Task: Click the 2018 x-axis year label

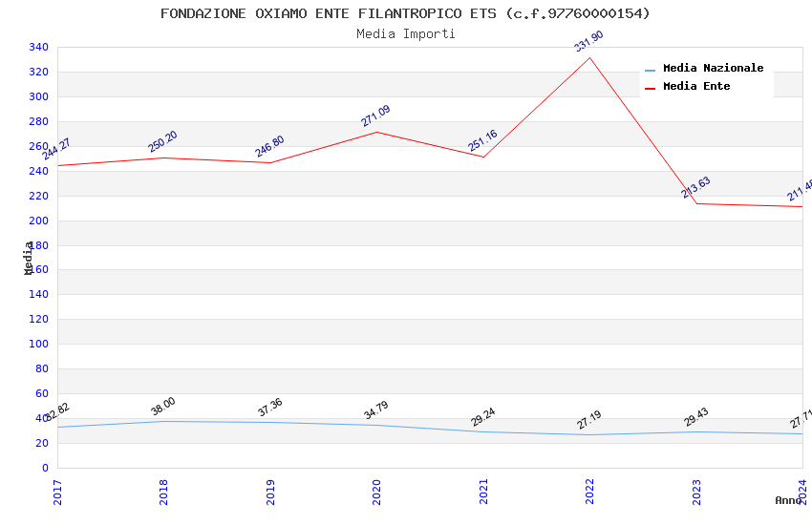Action: click(x=163, y=492)
